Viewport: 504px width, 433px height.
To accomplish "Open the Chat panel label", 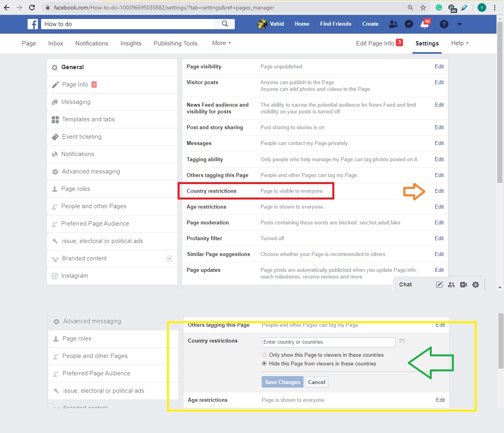I will tap(405, 284).
